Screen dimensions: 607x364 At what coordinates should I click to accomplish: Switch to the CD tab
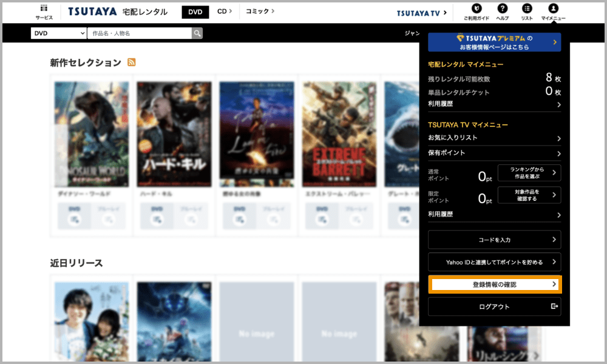(225, 11)
